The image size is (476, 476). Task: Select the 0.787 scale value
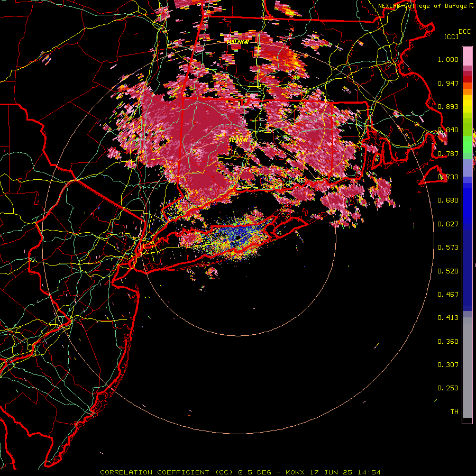448,153
